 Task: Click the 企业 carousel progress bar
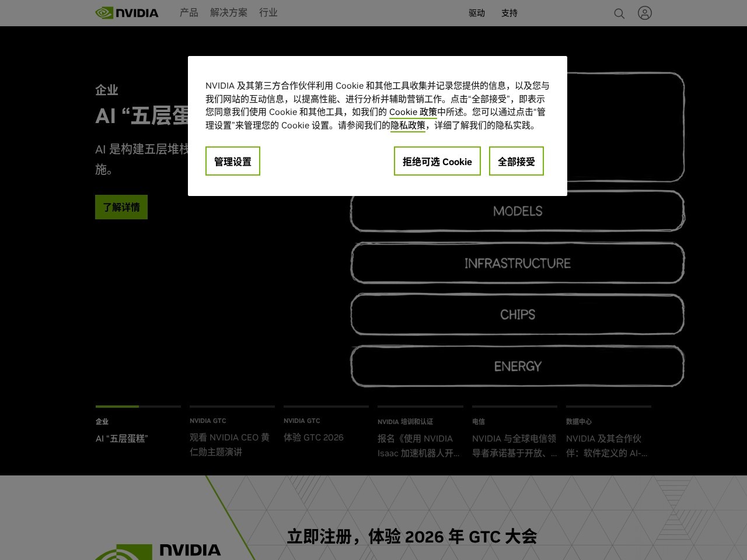click(x=138, y=407)
